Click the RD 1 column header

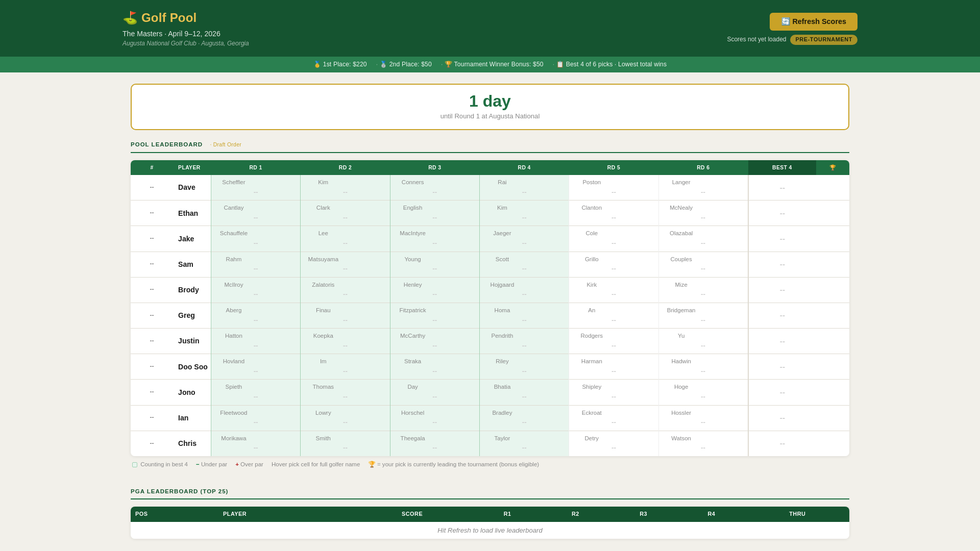click(256, 167)
